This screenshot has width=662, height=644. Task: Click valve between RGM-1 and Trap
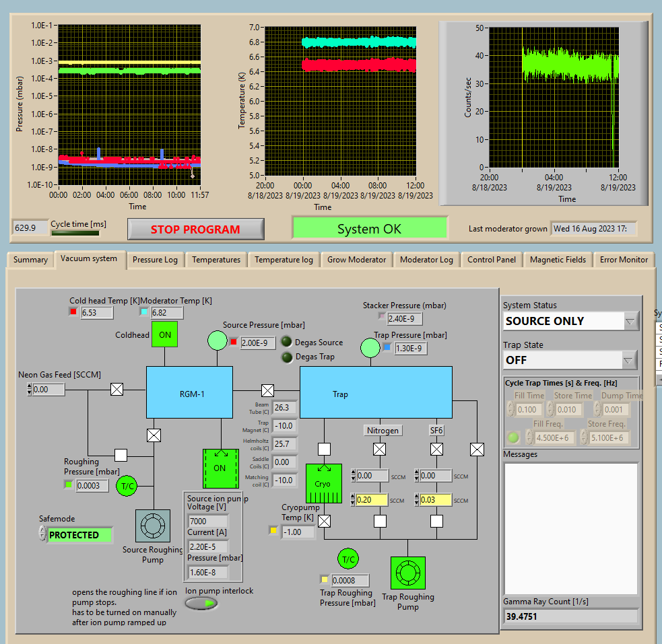point(267,390)
